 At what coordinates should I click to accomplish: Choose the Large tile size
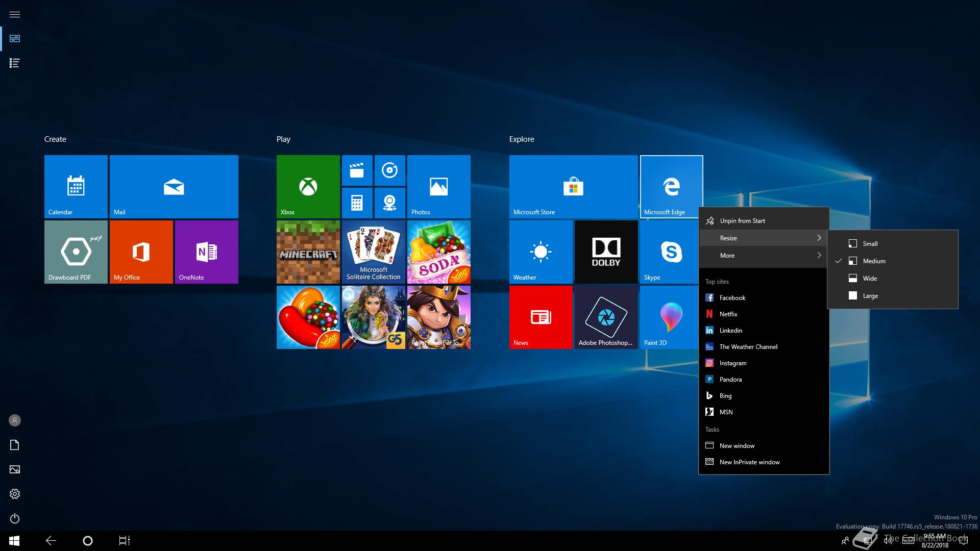[892, 295]
